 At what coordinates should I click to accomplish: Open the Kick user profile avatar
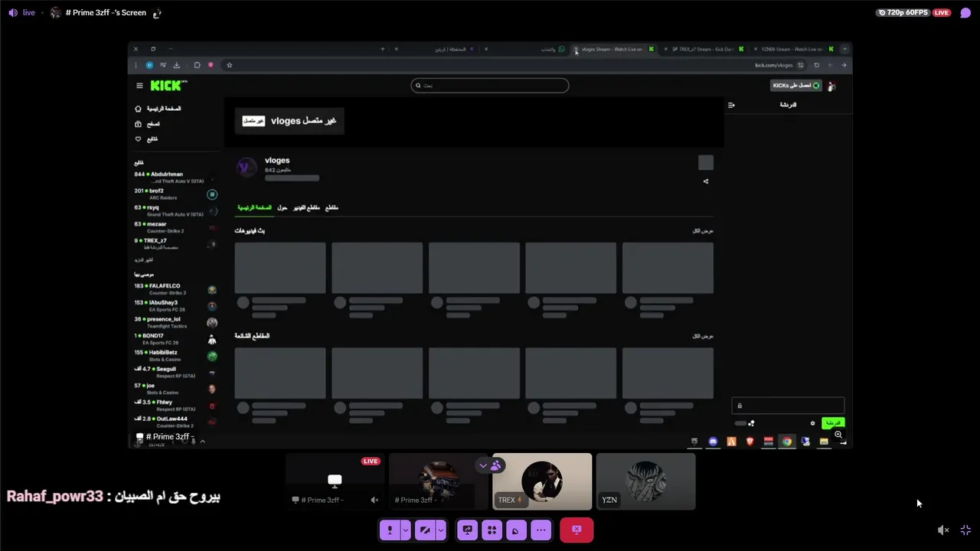[x=832, y=86]
